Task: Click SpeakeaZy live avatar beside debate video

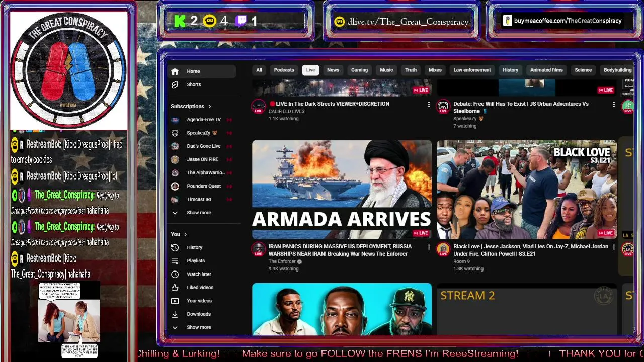Action: (443, 107)
